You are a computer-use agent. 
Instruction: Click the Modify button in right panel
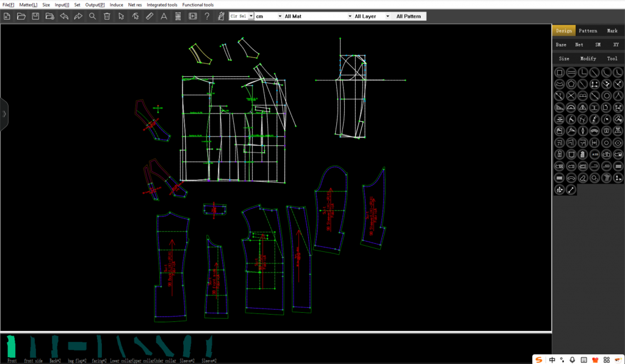coord(588,59)
